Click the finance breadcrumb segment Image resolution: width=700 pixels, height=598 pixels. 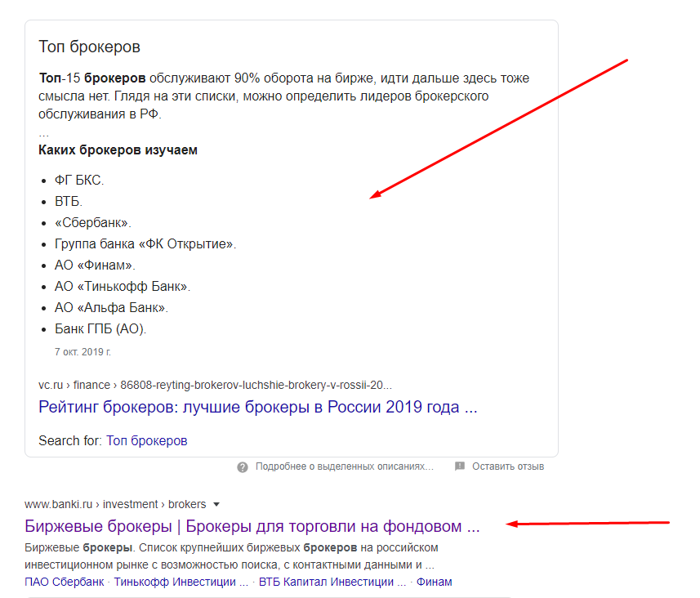[92, 384]
